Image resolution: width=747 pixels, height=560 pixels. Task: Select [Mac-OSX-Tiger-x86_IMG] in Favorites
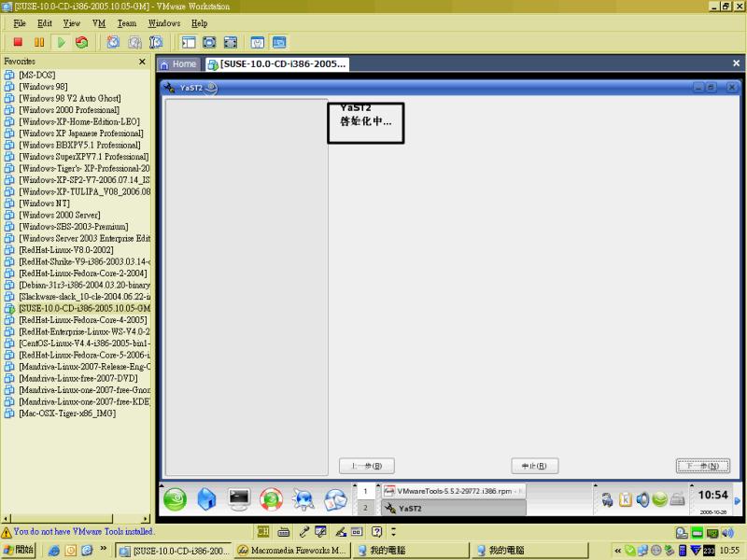tap(67, 413)
